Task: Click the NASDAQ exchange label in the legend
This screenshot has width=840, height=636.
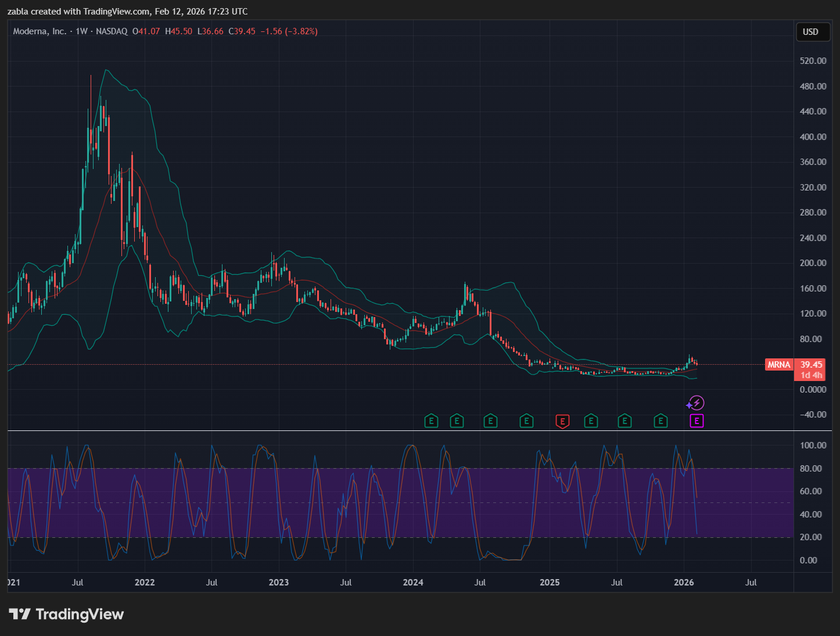Action: 112,31
